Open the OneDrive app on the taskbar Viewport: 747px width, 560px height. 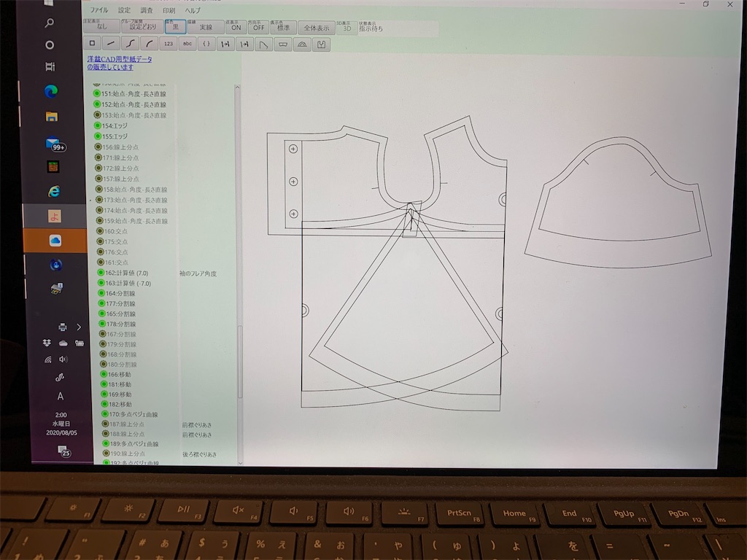(x=55, y=241)
